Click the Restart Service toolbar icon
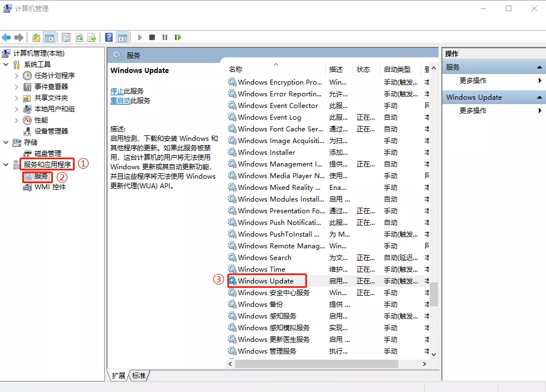The image size is (546, 392). pyautogui.click(x=178, y=37)
